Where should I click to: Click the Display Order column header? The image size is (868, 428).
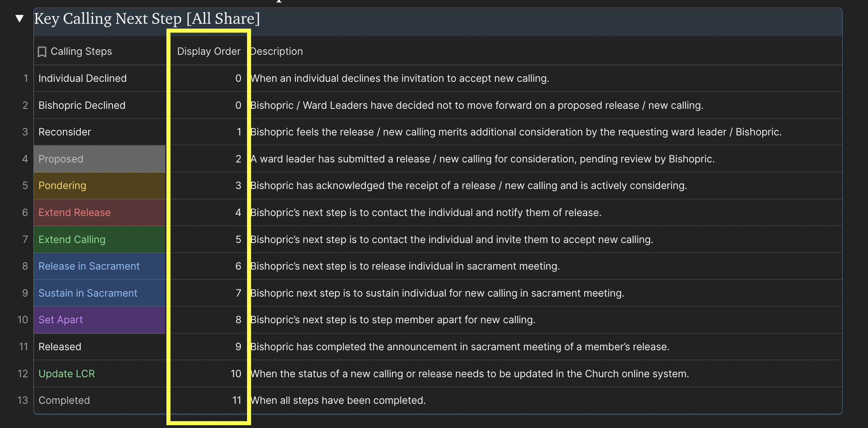pyautogui.click(x=209, y=52)
